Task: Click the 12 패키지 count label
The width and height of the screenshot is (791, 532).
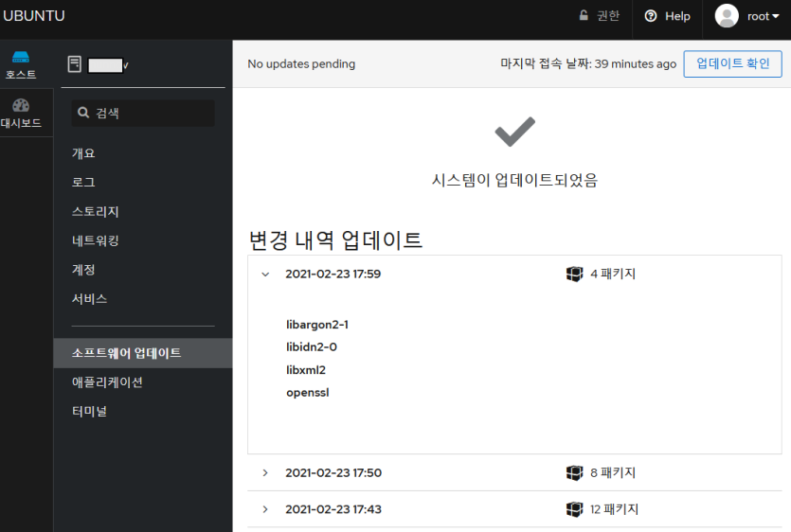Action: pos(614,509)
